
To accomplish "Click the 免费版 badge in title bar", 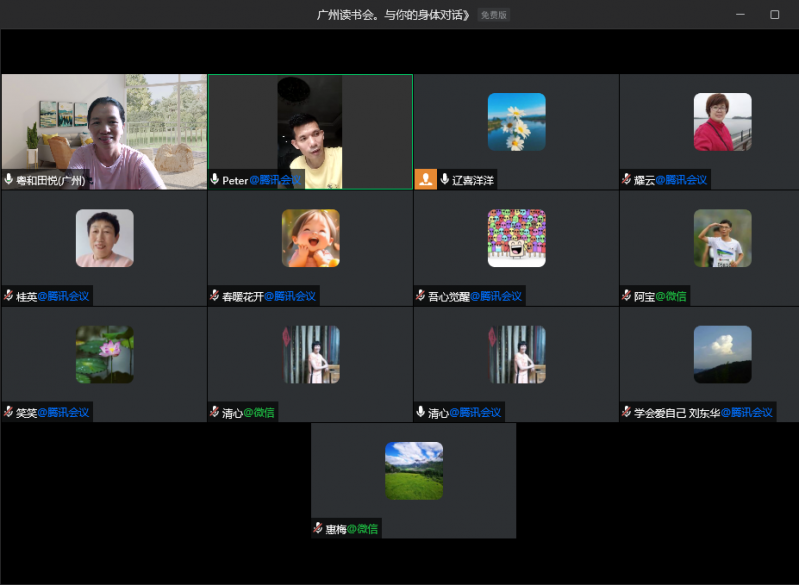I will pyautogui.click(x=493, y=15).
